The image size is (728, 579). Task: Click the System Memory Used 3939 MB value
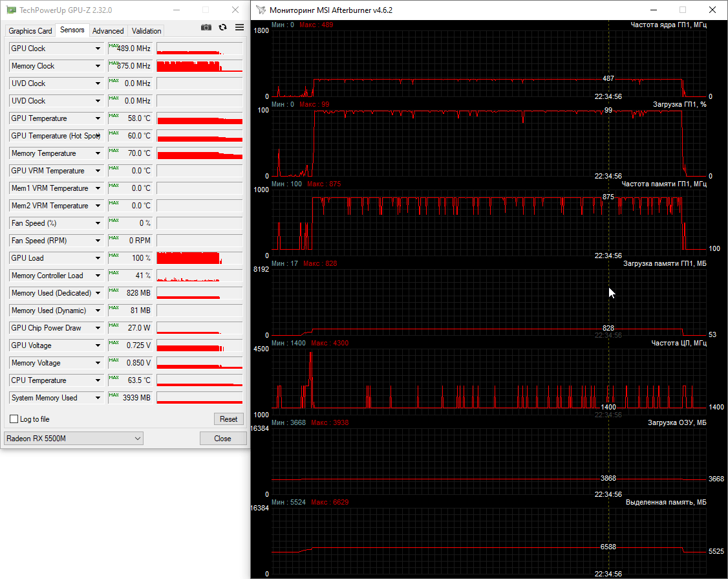(131, 398)
